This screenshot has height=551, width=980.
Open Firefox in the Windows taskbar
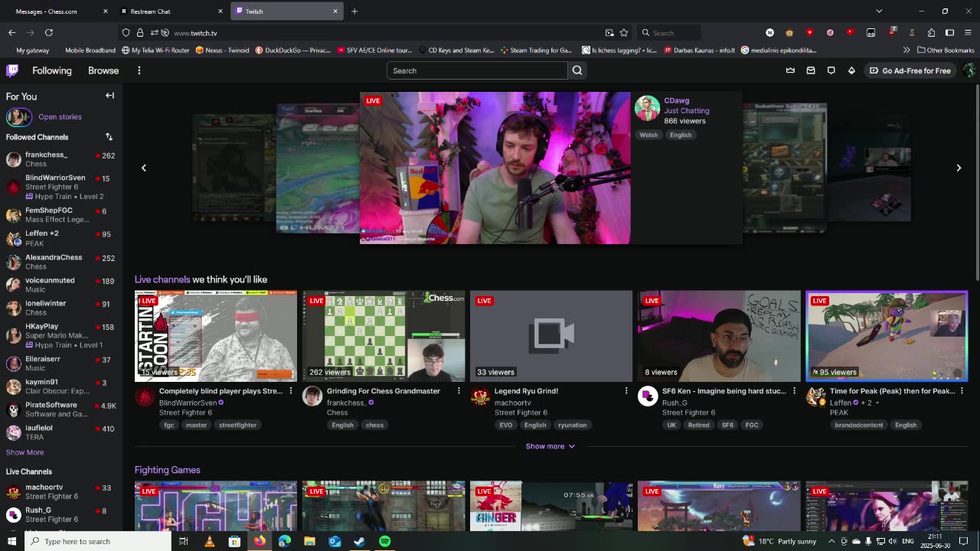[x=260, y=541]
